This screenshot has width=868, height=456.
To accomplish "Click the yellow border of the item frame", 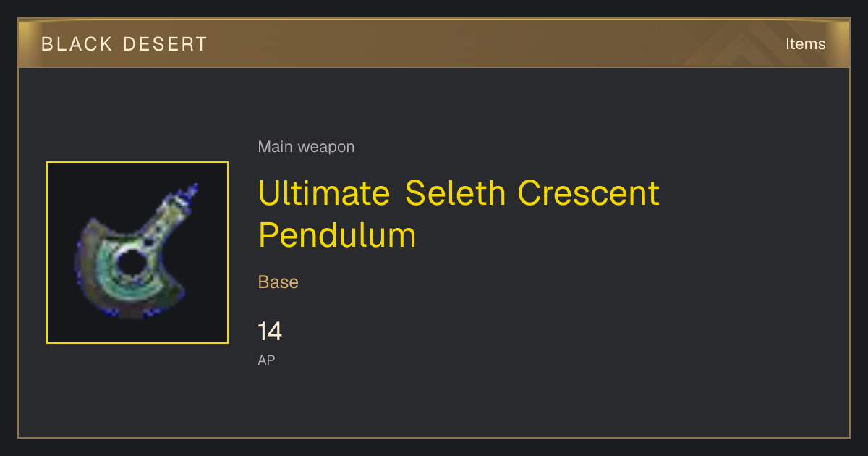I will pos(137,162).
